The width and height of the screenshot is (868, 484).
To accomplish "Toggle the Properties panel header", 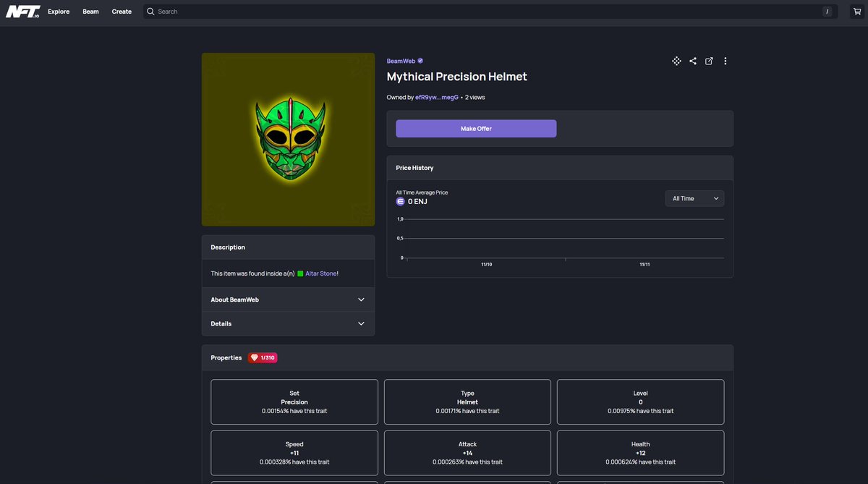I will coord(225,357).
